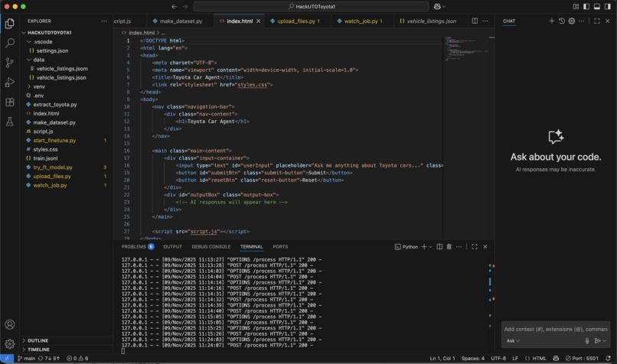Image resolution: width=617 pixels, height=364 pixels.
Task: Maximize the chat panel
Action: click(597, 21)
